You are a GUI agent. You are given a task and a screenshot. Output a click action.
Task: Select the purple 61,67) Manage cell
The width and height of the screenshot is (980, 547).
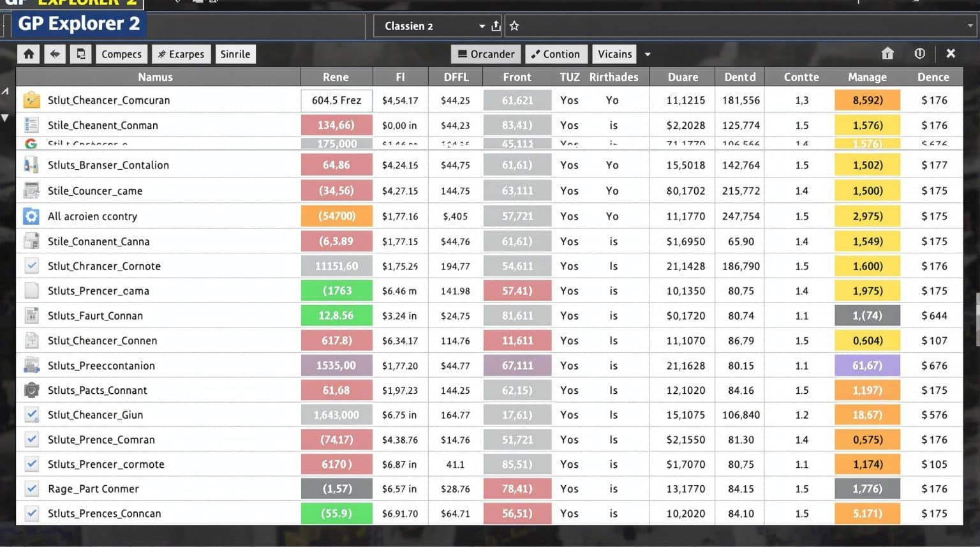click(x=867, y=366)
